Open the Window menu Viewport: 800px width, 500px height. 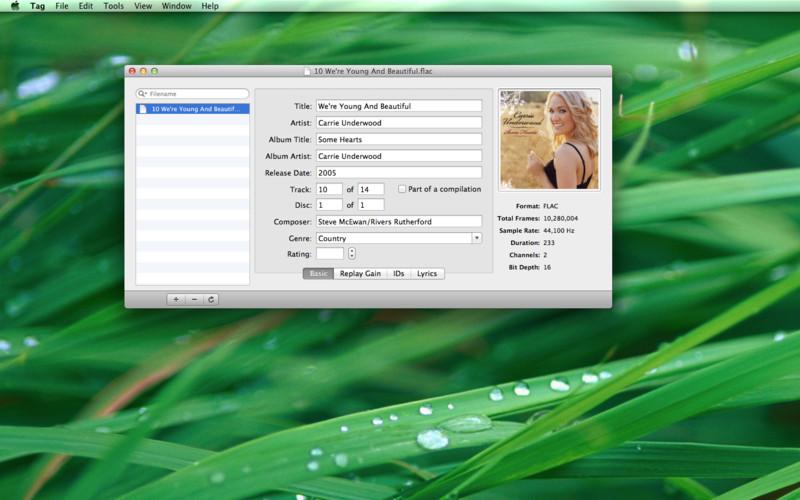pyautogui.click(x=177, y=6)
